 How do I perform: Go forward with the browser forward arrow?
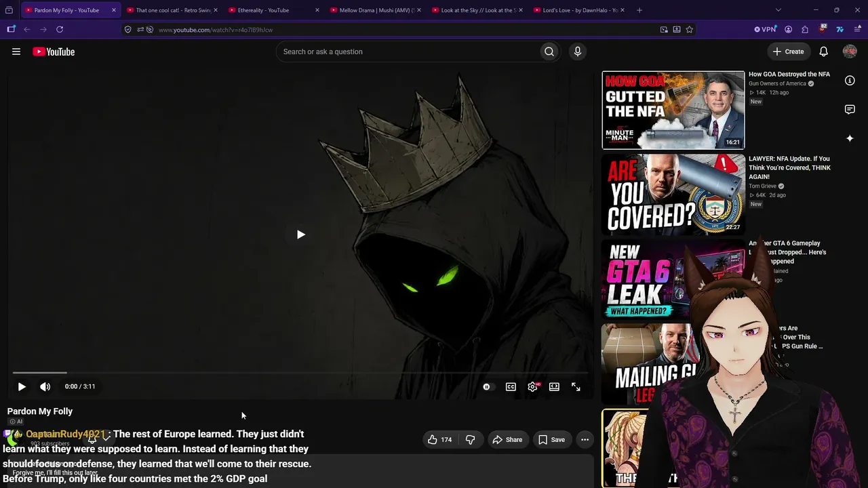pyautogui.click(x=43, y=29)
